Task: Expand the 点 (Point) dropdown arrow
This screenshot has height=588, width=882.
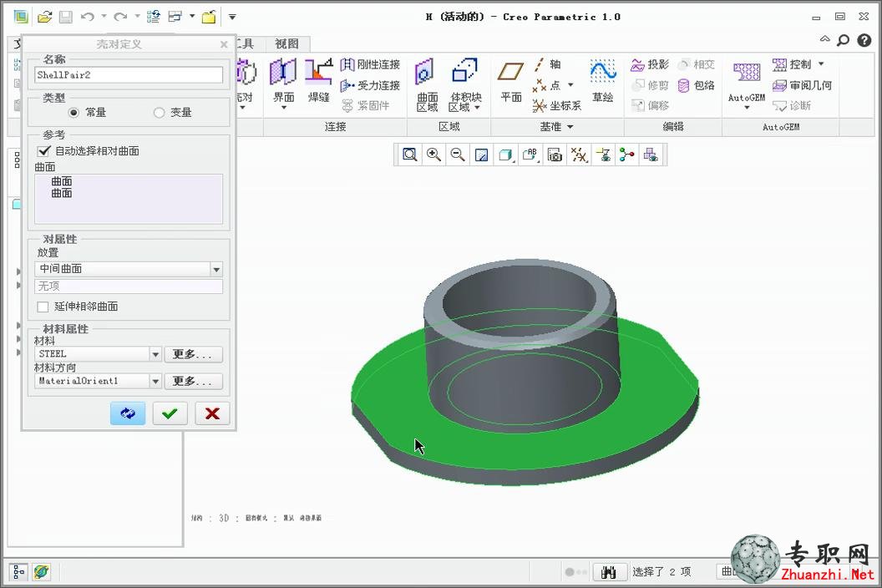Action: (x=570, y=85)
